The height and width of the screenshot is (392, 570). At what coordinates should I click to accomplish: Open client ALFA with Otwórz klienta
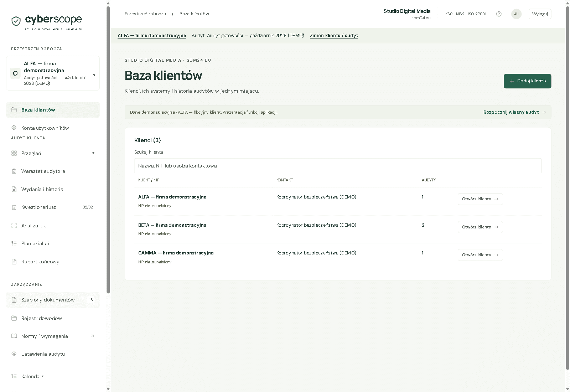pos(480,199)
